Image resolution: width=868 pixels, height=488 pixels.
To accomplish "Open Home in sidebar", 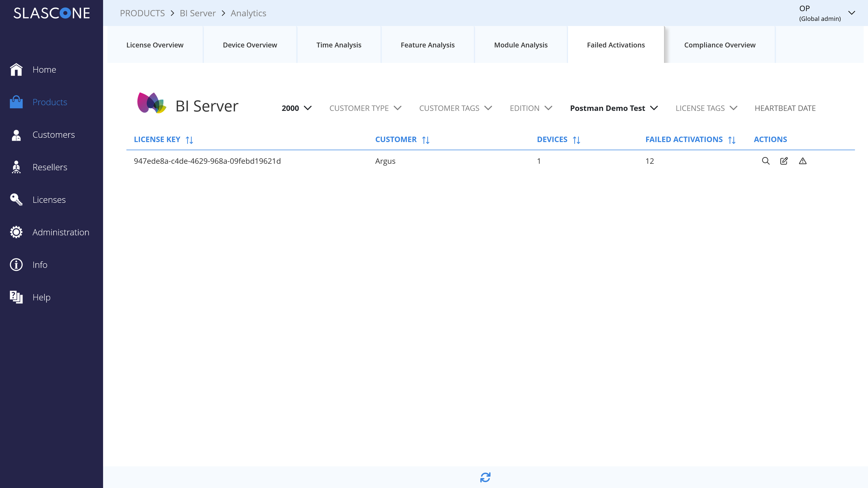I will [x=44, y=69].
